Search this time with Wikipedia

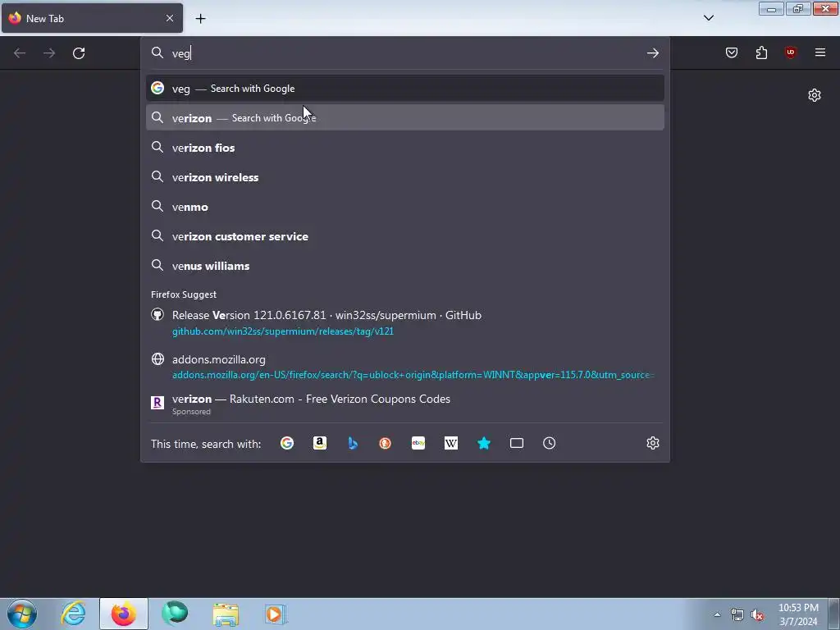451,443
